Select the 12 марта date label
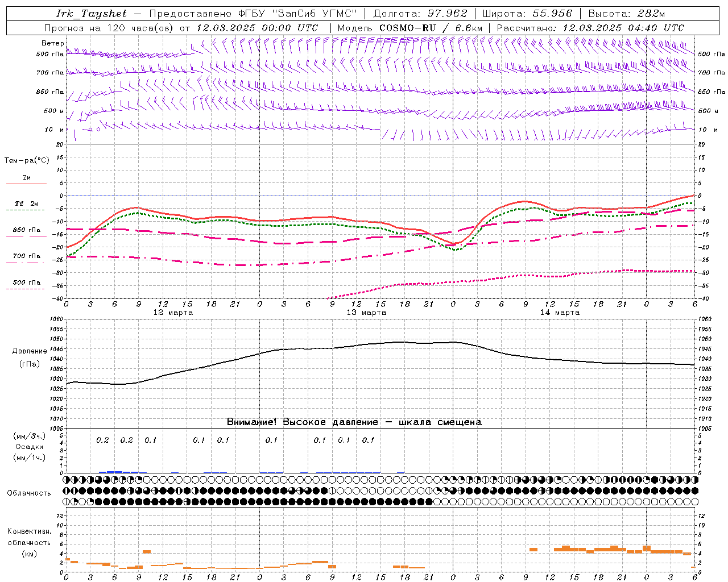Viewport: 728px width, 582px height. point(173,313)
